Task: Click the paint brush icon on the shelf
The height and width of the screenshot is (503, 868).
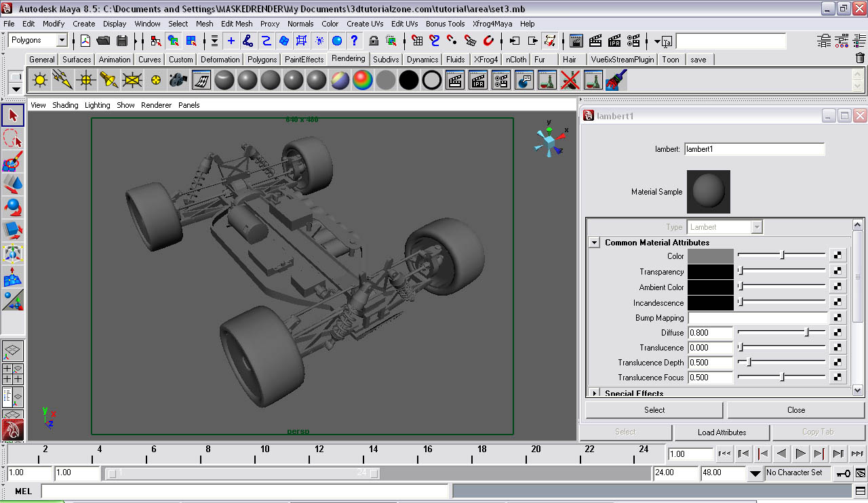Action: click(x=616, y=81)
